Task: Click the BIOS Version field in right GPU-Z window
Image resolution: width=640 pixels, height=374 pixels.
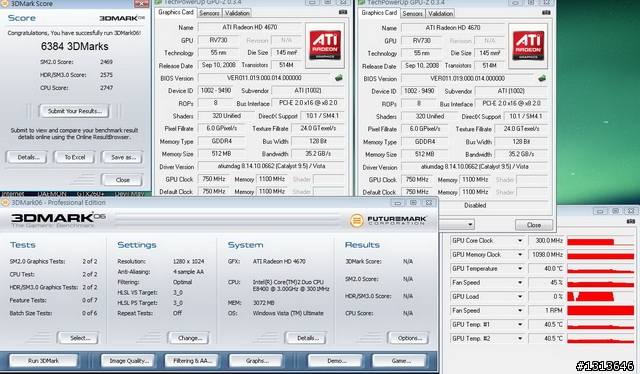Action: [x=467, y=78]
